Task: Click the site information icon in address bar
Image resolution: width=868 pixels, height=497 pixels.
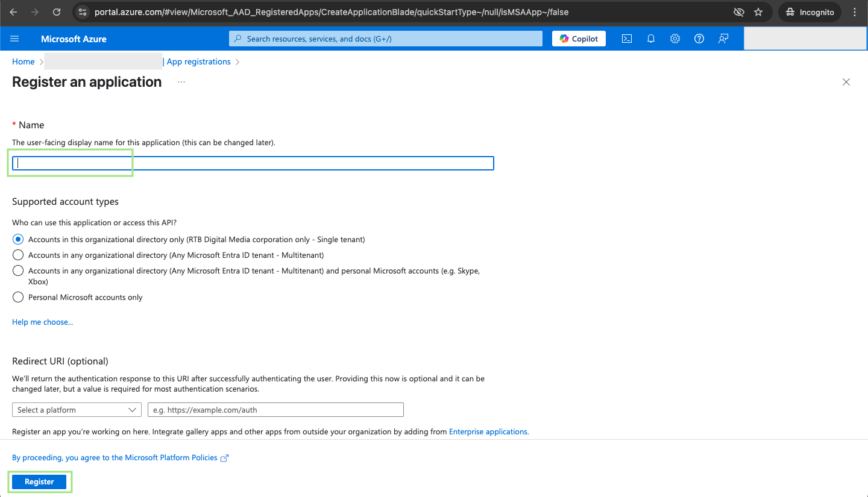Action: tap(83, 12)
